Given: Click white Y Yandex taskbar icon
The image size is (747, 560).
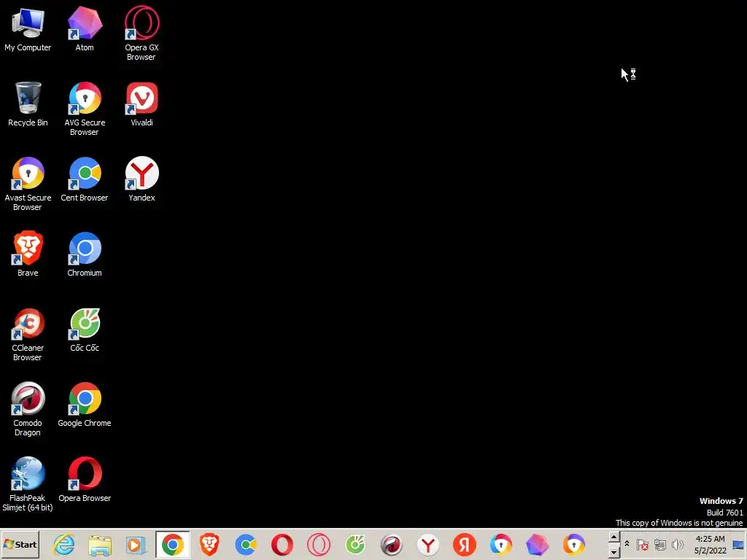Looking at the screenshot, I should tap(427, 545).
